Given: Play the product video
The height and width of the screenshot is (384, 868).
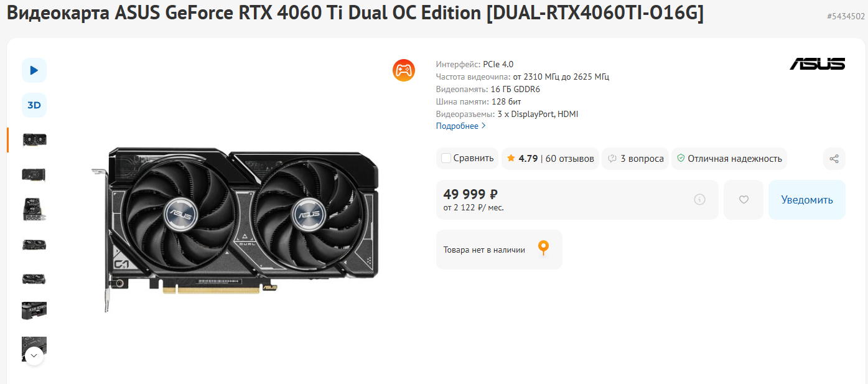Looking at the screenshot, I should click(x=34, y=70).
